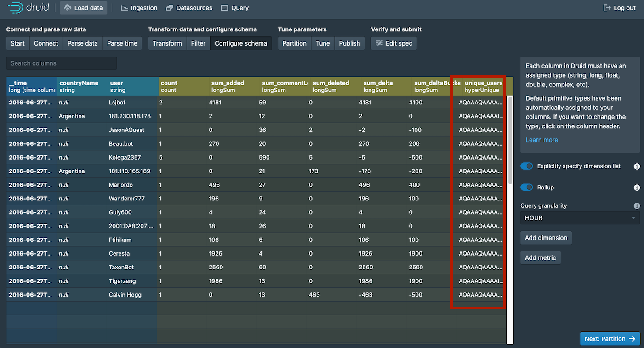Click the Tigerzeng user cell
This screenshot has width=644, height=348.
(132, 281)
